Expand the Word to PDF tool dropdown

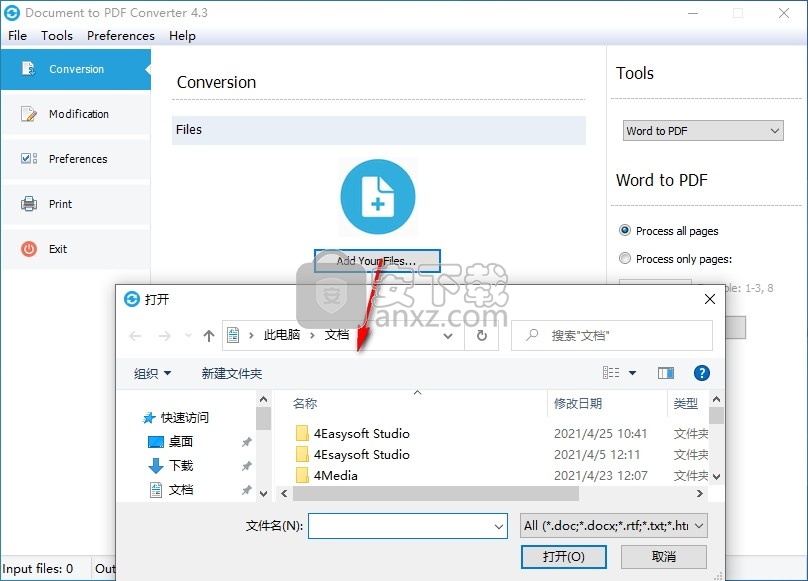pyautogui.click(x=703, y=130)
